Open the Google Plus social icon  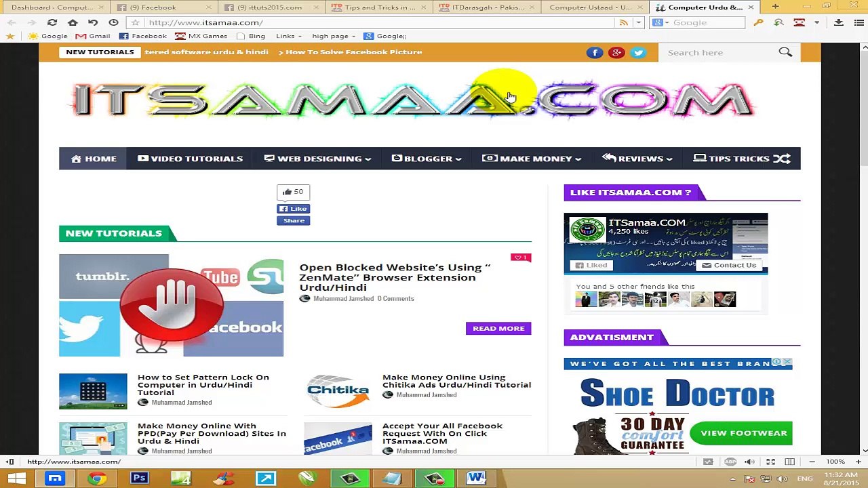[616, 52]
